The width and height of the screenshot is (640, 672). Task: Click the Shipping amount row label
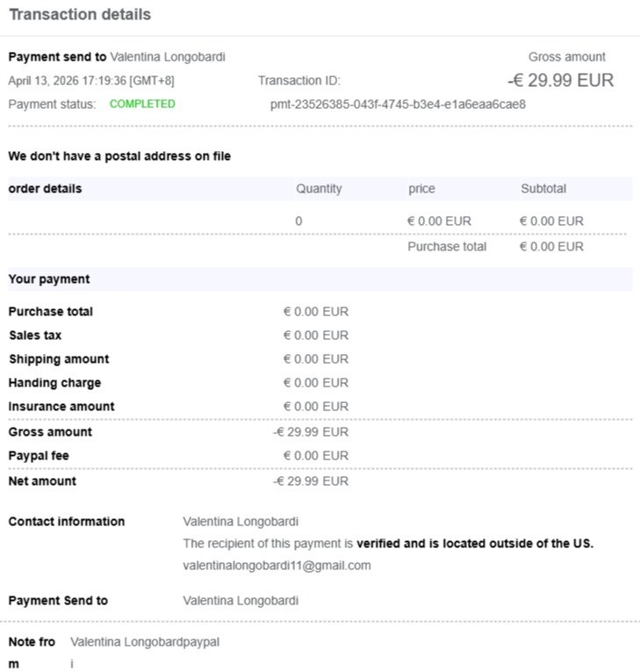tap(59, 359)
